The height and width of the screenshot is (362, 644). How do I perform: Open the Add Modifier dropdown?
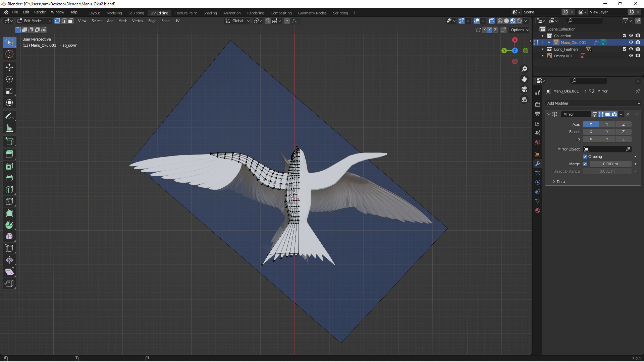coord(593,103)
